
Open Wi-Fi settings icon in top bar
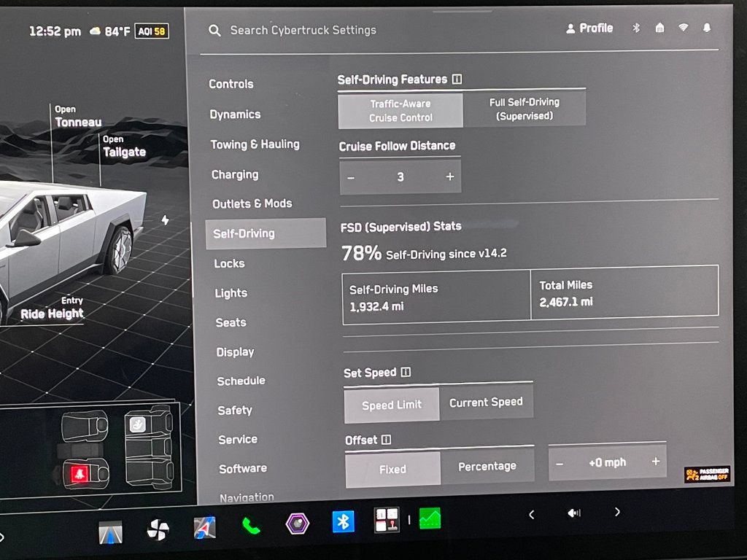pos(683,28)
